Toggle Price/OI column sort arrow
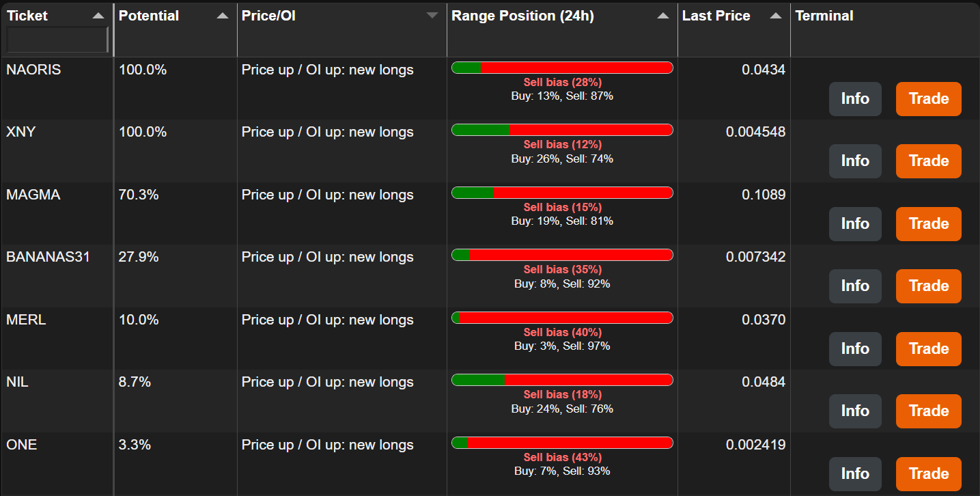Image resolution: width=980 pixels, height=496 pixels. coord(432,16)
